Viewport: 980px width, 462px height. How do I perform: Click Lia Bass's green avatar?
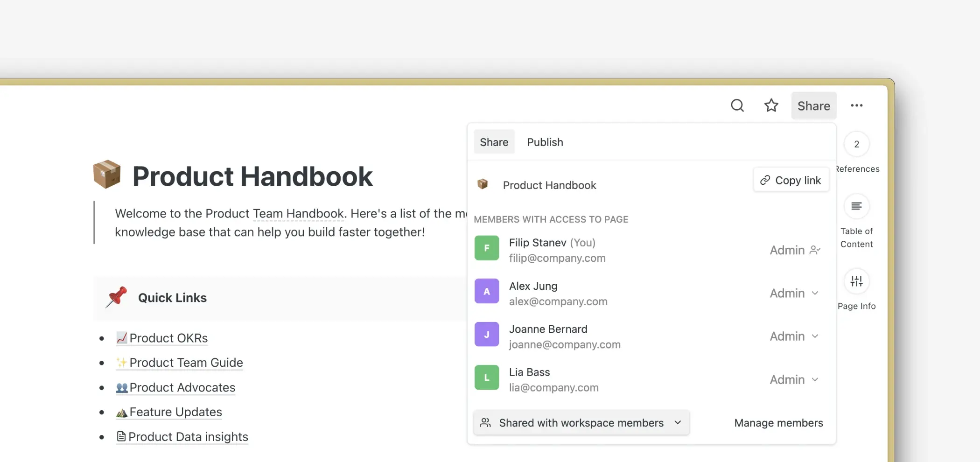point(487,377)
